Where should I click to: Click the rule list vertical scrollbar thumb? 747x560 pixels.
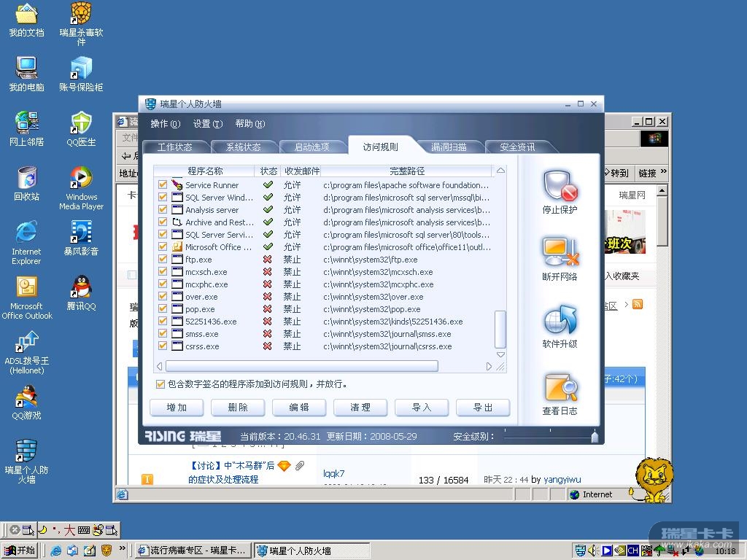[x=500, y=330]
